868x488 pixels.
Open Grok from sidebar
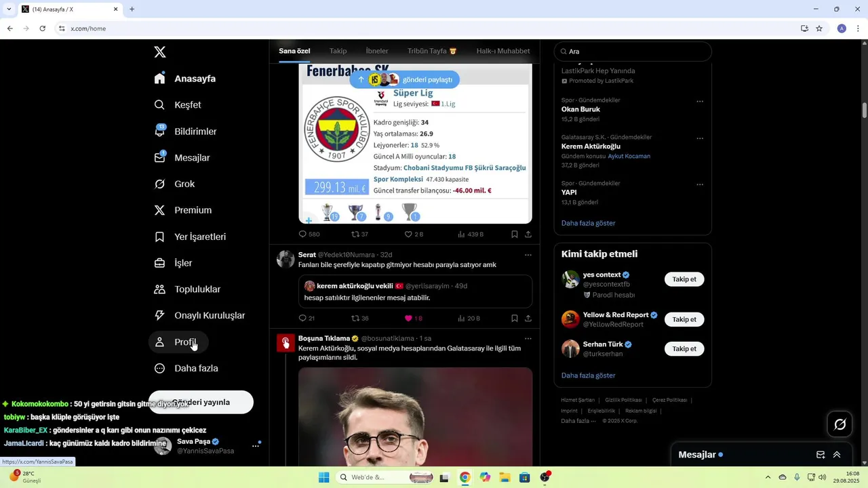[174, 184]
